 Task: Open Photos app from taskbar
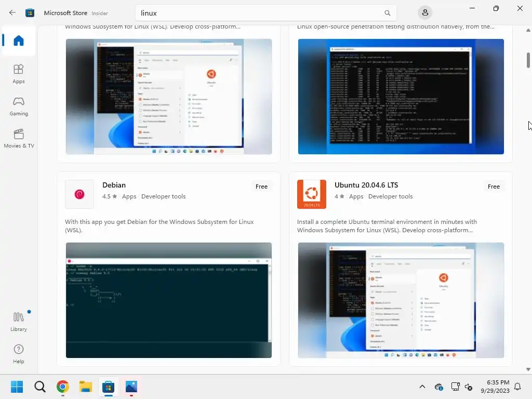click(x=131, y=387)
